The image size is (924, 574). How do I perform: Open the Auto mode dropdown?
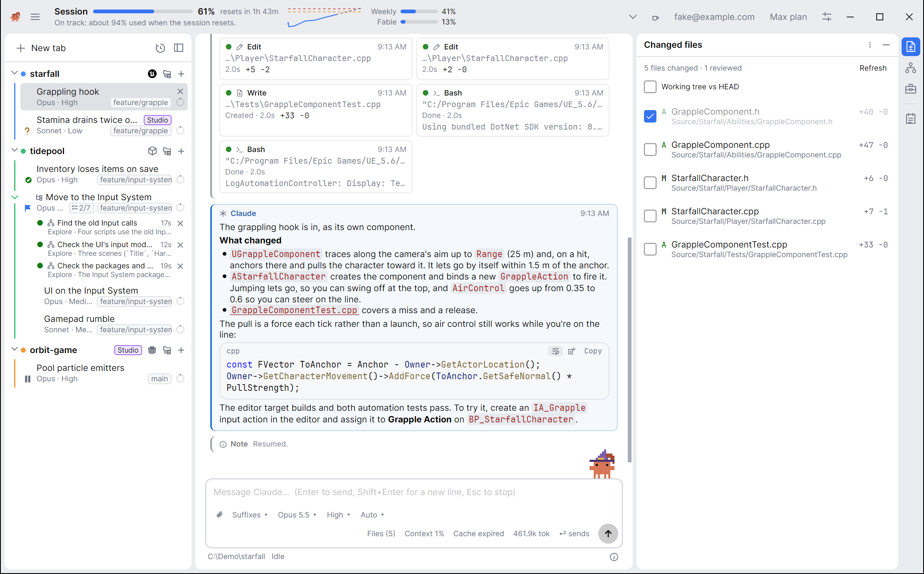point(372,515)
